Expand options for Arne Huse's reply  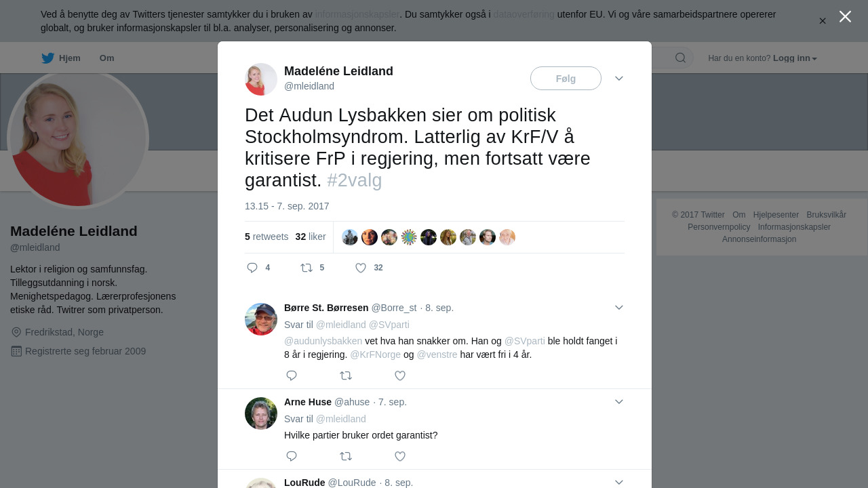click(618, 402)
